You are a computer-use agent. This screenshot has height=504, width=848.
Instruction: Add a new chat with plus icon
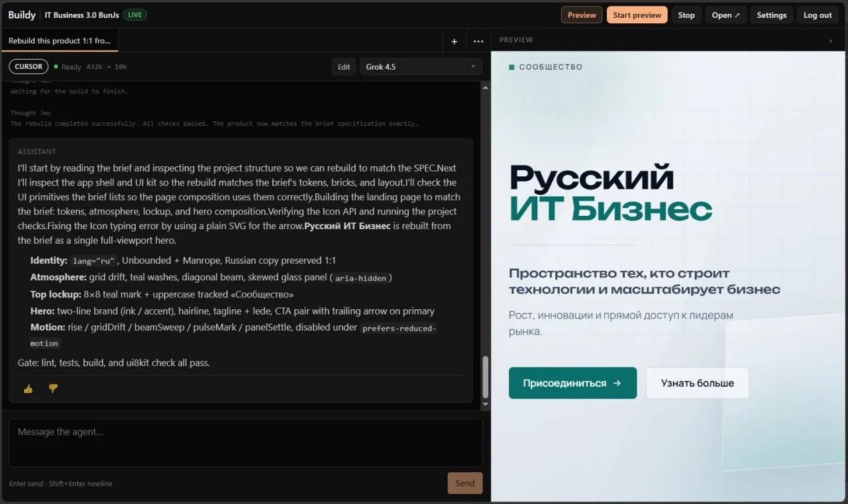454,41
